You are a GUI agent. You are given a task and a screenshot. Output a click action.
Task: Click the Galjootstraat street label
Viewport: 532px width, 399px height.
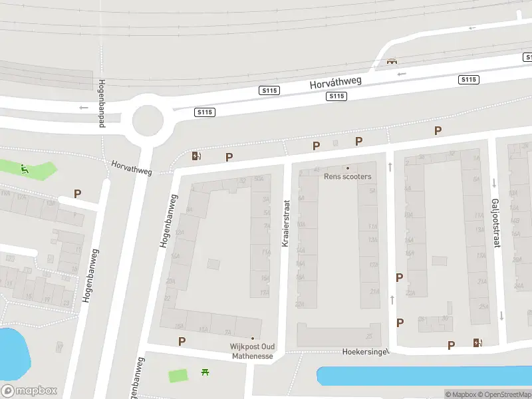click(x=495, y=223)
